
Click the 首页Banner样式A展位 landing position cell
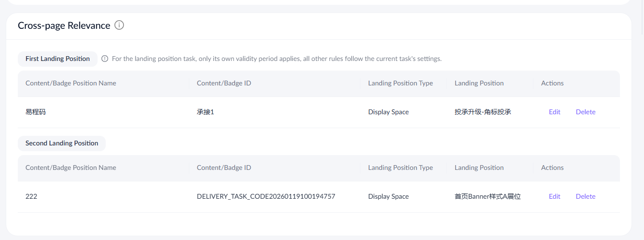pyautogui.click(x=487, y=196)
